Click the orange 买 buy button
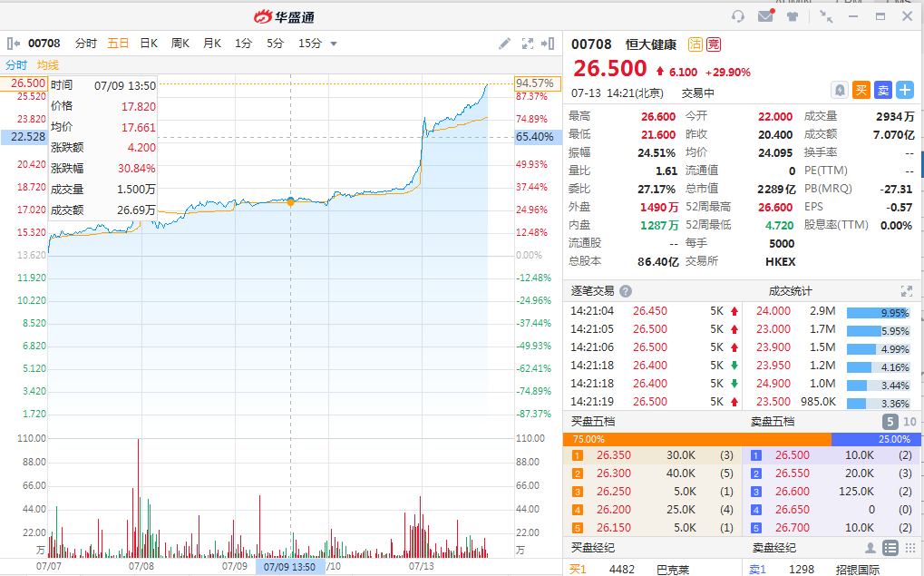 861,90
